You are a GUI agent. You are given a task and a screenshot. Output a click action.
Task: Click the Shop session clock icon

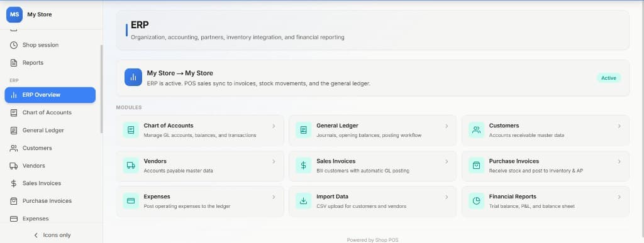click(14, 45)
